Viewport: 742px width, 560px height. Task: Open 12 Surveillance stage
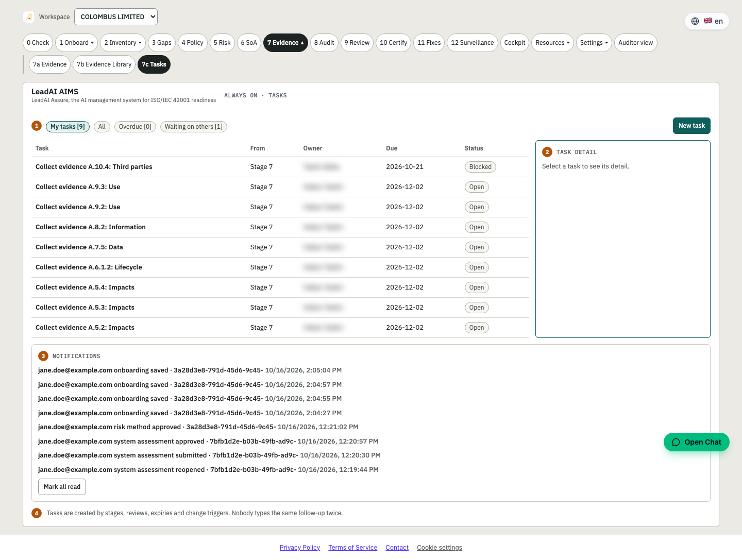pos(473,43)
